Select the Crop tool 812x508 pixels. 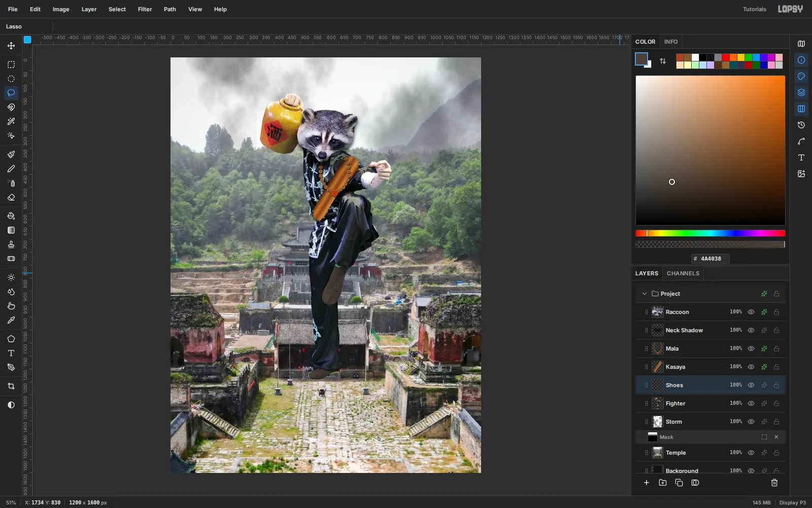11,386
